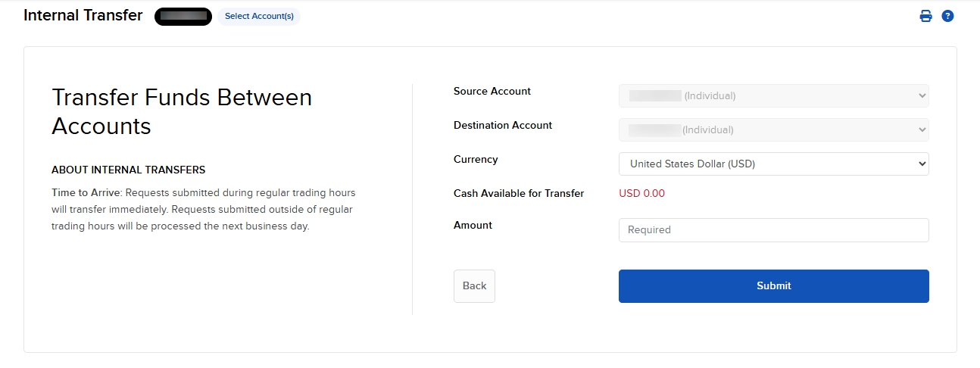Screen dimensions: 980x368
Task: Click the Transfer Funds Between Accounts heading
Action: 182,111
